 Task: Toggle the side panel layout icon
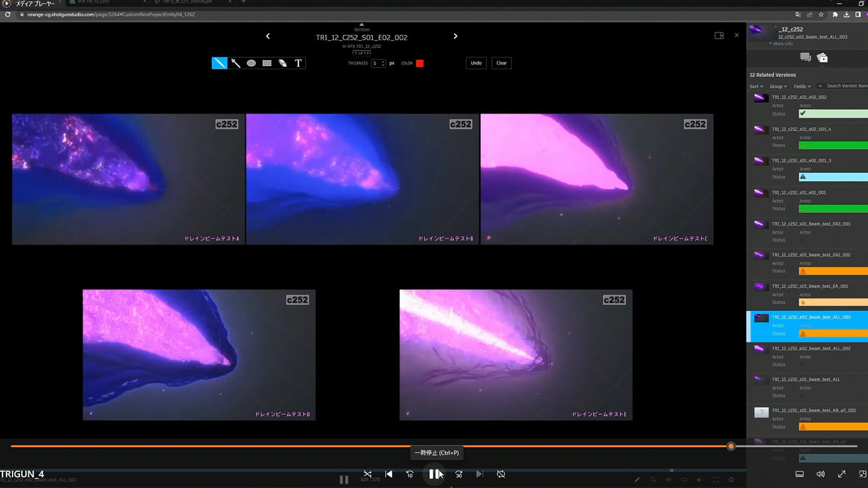click(719, 36)
